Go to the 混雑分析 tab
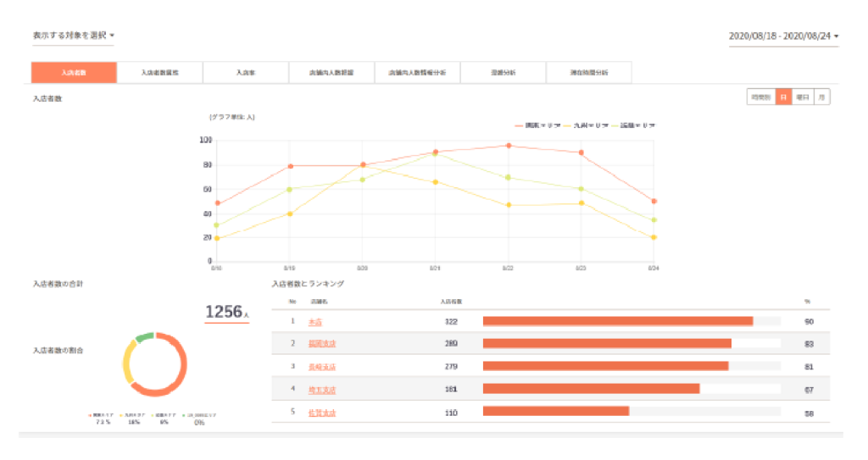 click(x=503, y=73)
